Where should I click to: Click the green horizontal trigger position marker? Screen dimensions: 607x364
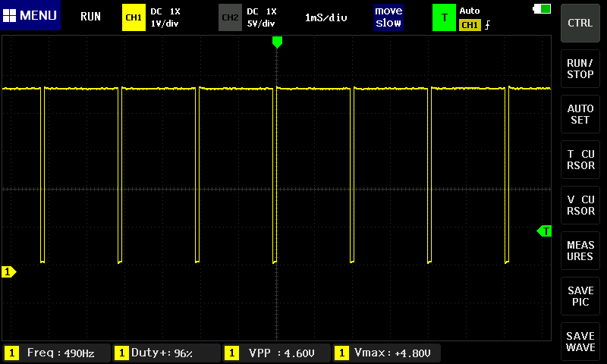click(277, 42)
